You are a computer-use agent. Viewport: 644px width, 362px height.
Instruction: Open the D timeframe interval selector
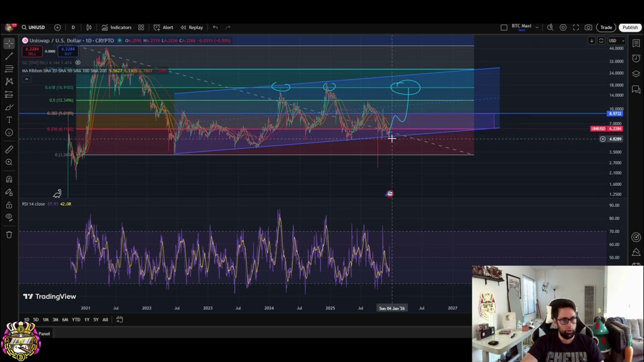tap(73, 27)
